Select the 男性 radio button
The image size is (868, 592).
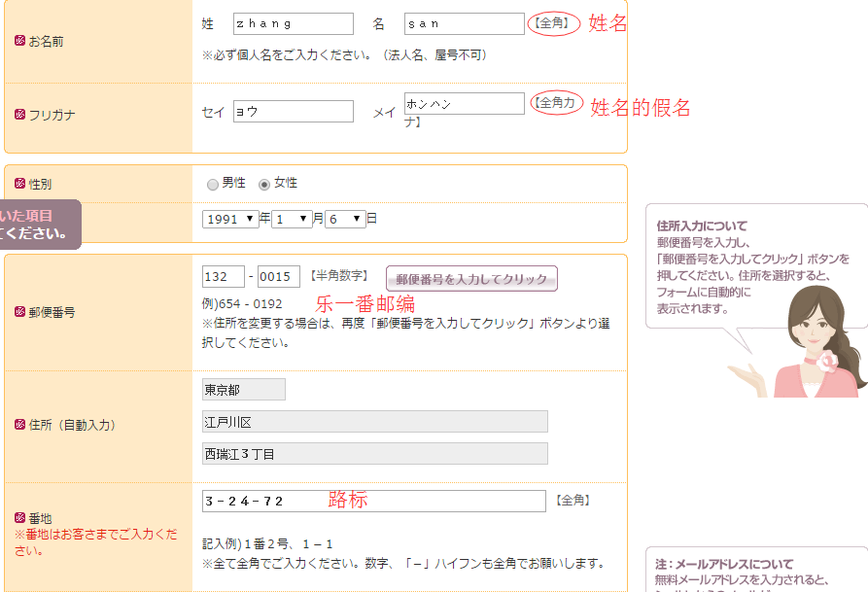pos(212,184)
